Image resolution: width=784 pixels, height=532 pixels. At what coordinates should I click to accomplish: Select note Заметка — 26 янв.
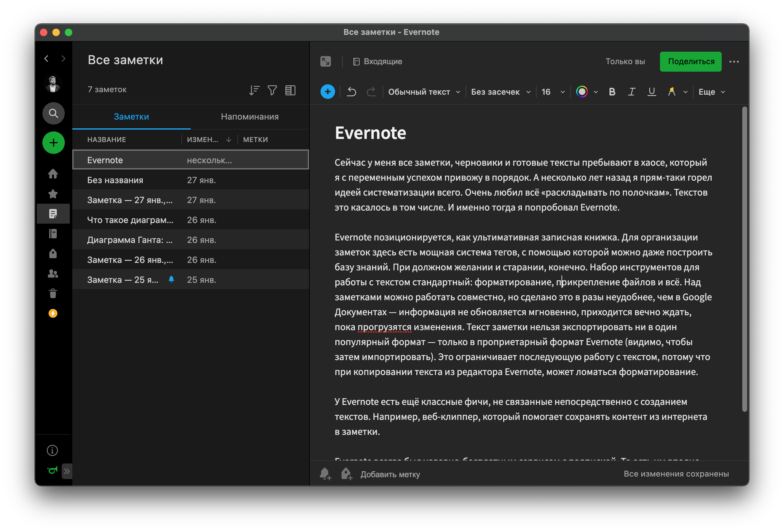(191, 259)
